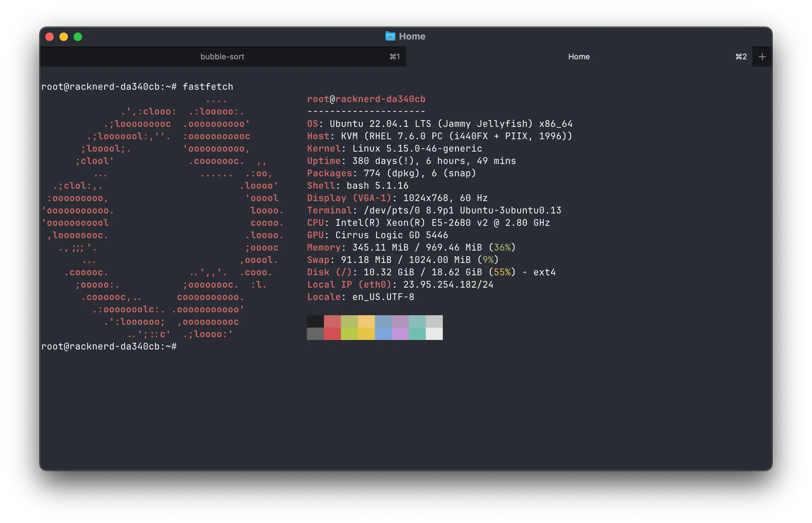Click the teal swatch in bottom row
Viewport: 812px width, 523px height.
click(x=417, y=334)
